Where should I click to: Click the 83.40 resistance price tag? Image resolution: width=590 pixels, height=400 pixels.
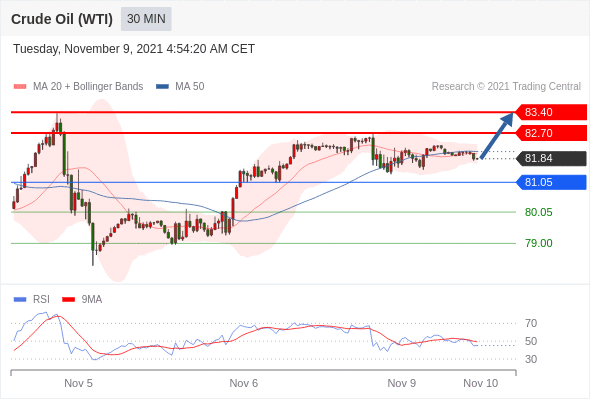[x=551, y=112]
